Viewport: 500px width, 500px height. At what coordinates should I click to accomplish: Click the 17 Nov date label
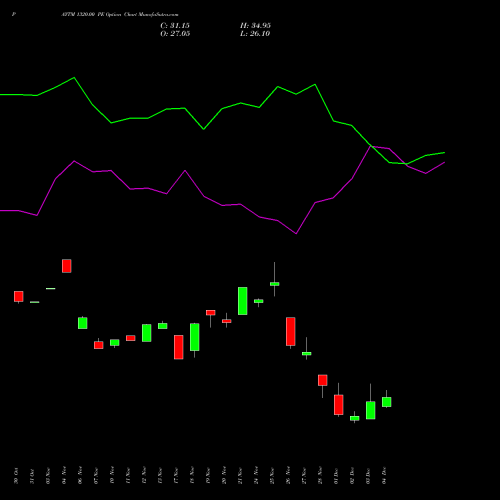coord(176,476)
